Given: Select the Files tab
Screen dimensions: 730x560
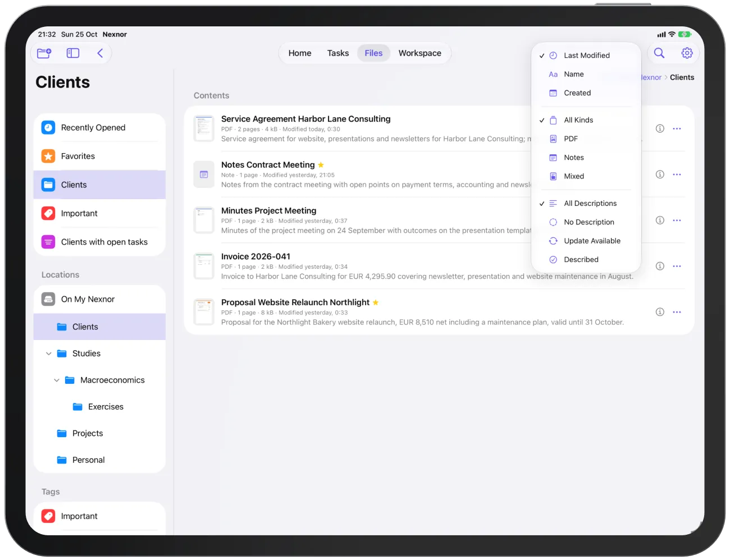Looking at the screenshot, I should coord(373,53).
